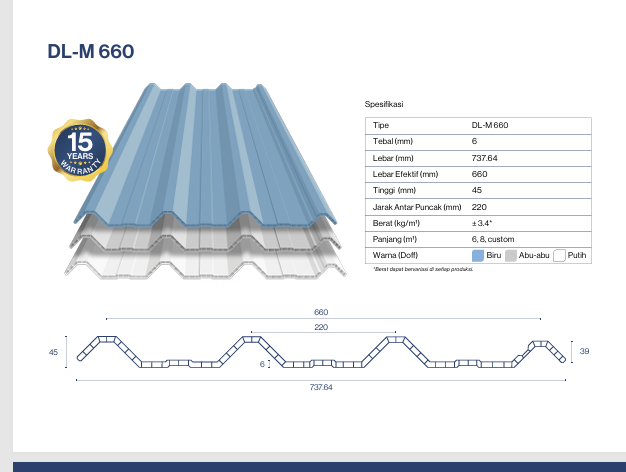Click the blue Biru color swatch

[477, 256]
